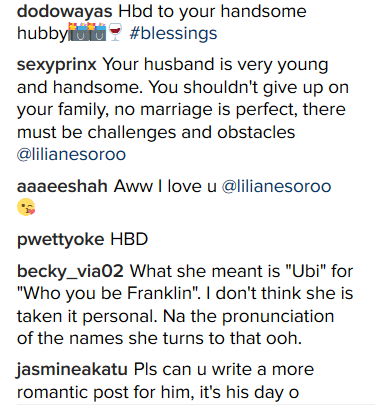Visit aaaeeshah's profile

(62, 186)
